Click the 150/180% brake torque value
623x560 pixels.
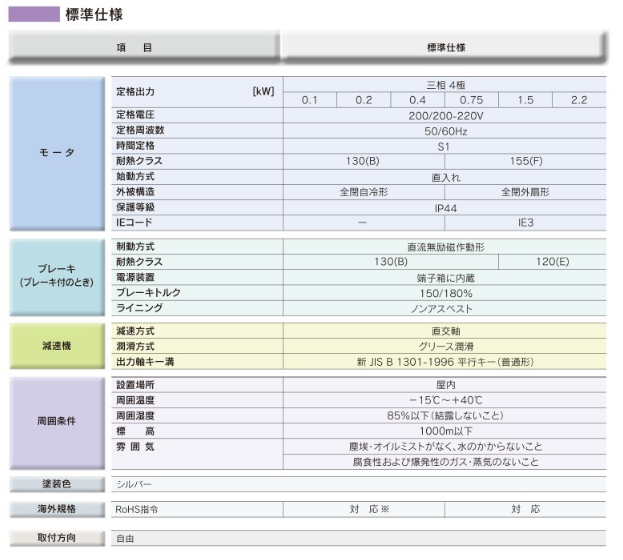[x=444, y=292]
